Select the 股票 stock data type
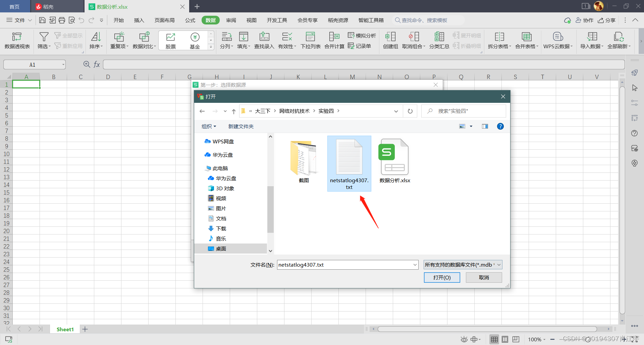This screenshot has height=345, width=644. pos(171,40)
